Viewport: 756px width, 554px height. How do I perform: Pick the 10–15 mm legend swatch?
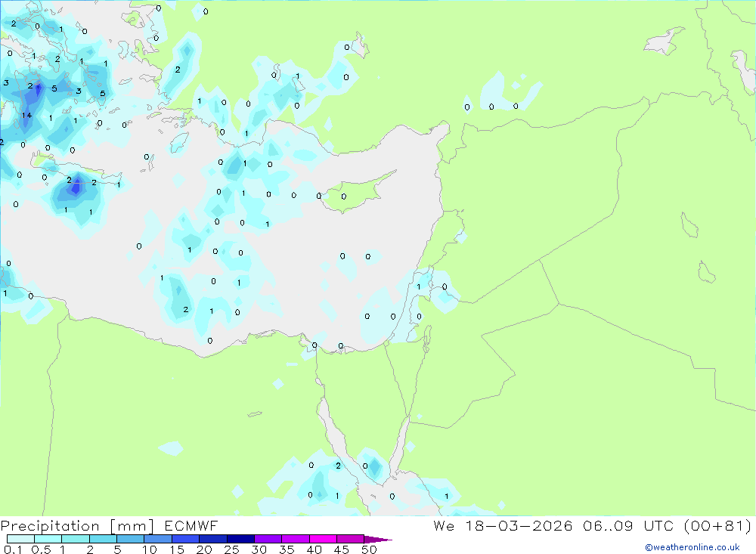(x=158, y=539)
